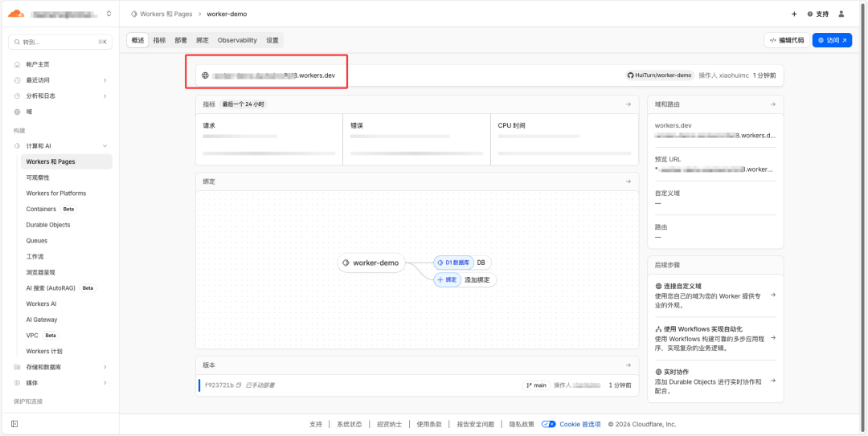Click footer 招贤纳士 link
This screenshot has height=436, width=868.
pyautogui.click(x=389, y=425)
